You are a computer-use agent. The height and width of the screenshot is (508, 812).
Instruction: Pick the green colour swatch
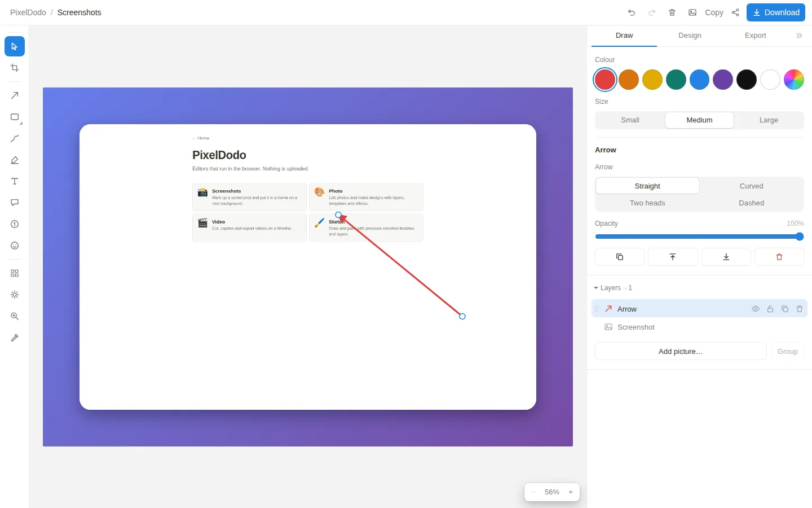(676, 80)
